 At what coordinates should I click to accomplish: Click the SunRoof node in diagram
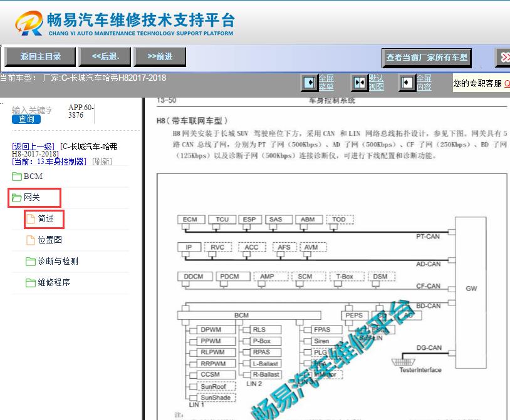pos(216,387)
